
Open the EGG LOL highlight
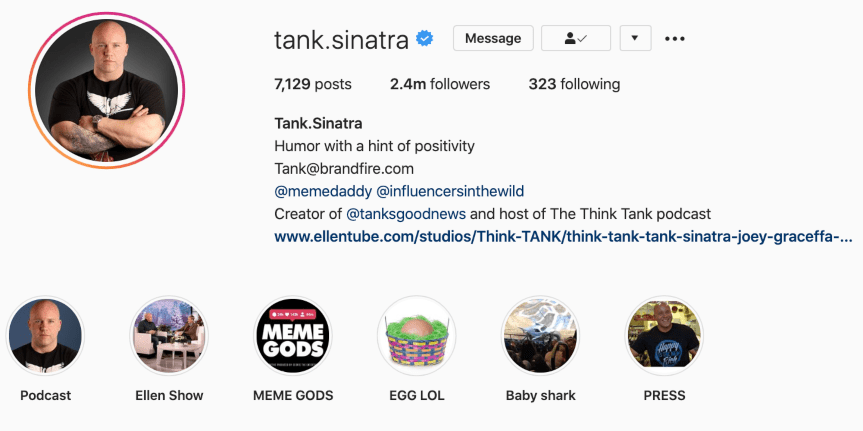point(416,335)
